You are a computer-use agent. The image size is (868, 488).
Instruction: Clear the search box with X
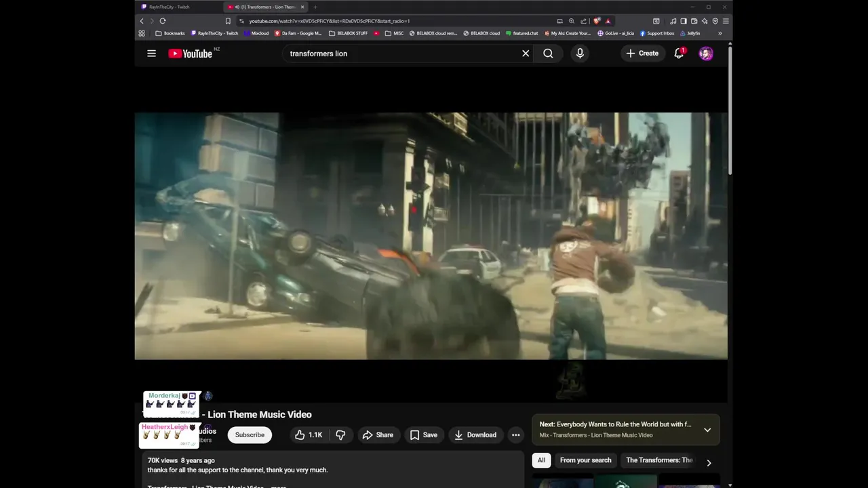click(526, 54)
